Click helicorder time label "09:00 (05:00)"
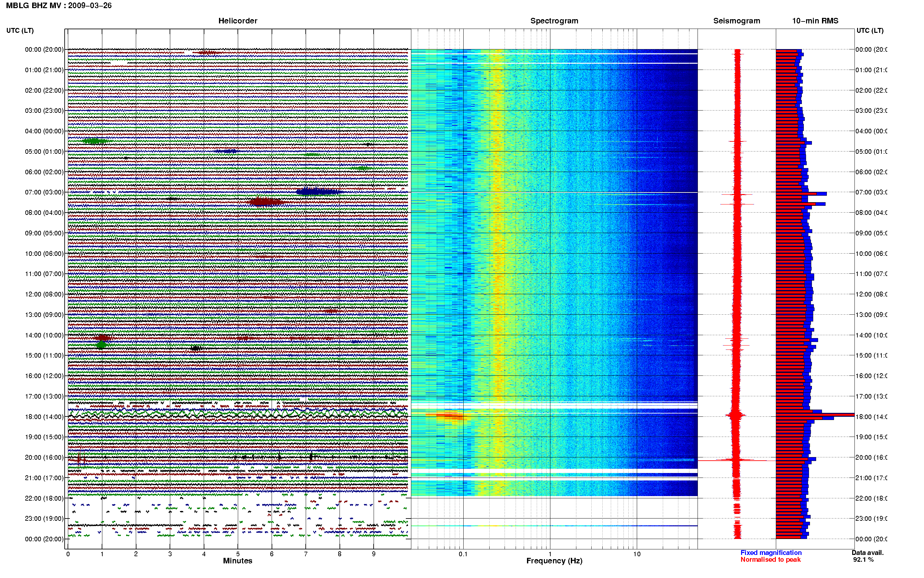The height and width of the screenshot is (578, 924). pyautogui.click(x=44, y=233)
